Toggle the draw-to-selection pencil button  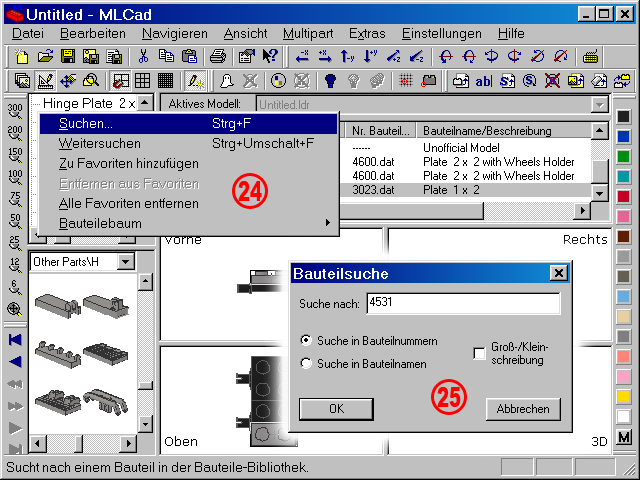tap(195, 80)
